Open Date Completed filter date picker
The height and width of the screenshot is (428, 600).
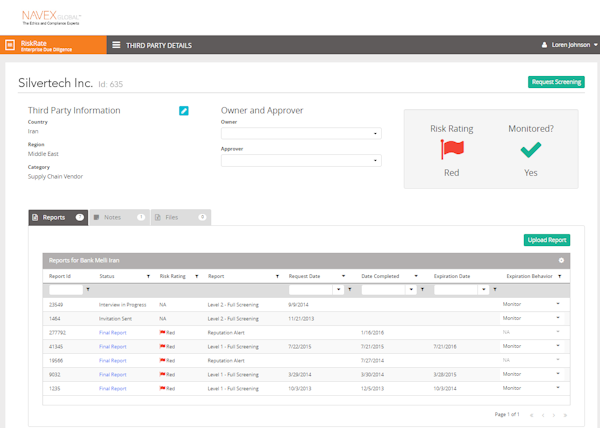pos(411,290)
